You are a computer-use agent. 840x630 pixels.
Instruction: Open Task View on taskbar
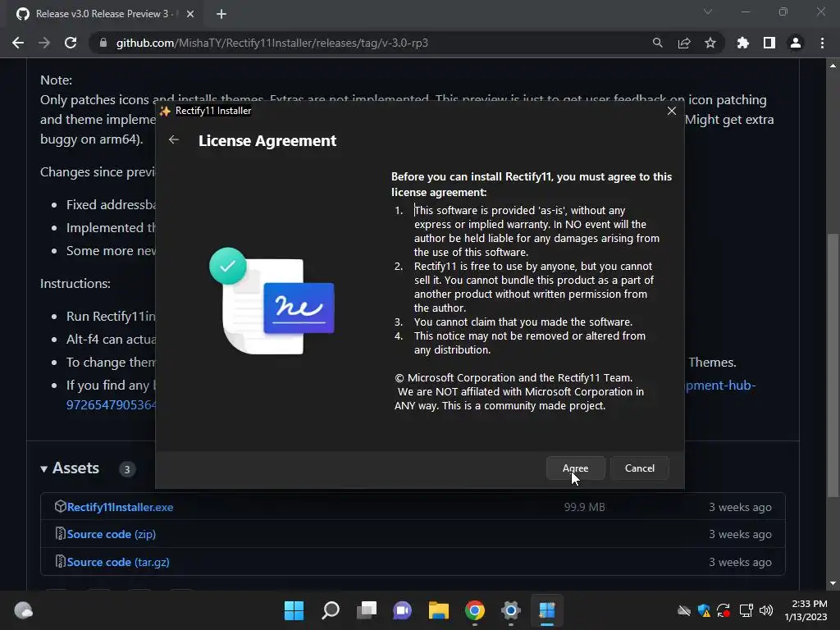(367, 610)
